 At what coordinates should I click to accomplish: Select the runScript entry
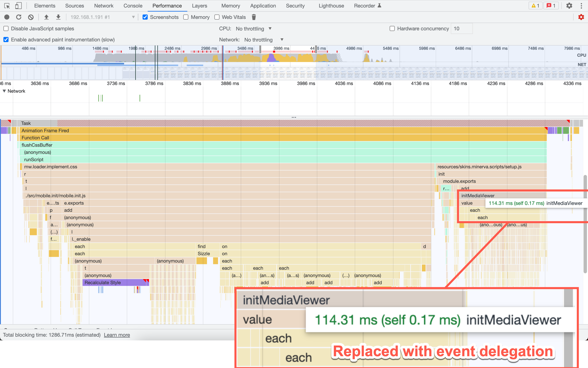pyautogui.click(x=284, y=159)
